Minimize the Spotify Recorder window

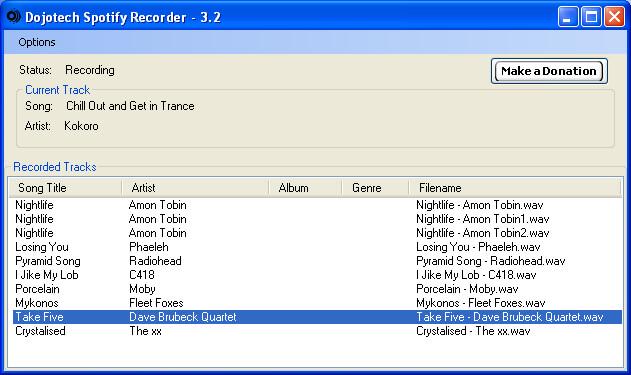pyautogui.click(x=568, y=17)
